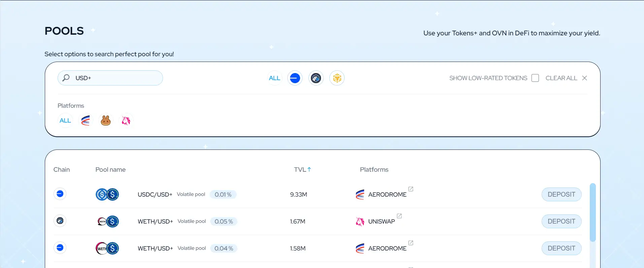644x268 pixels.
Task: Deposit into WETH/USD+ Aerodrome pool
Action: point(561,248)
